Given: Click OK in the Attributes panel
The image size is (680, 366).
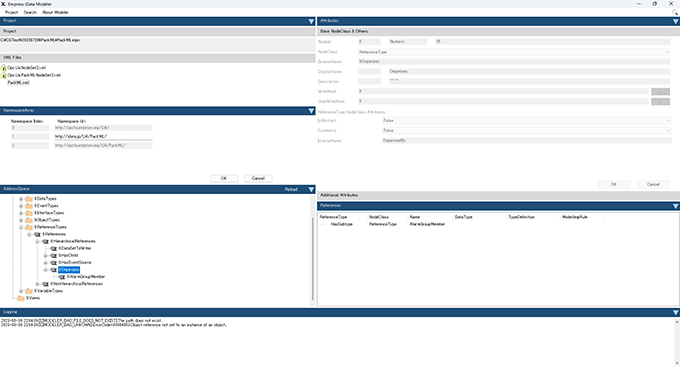Looking at the screenshot, I should click(614, 184).
